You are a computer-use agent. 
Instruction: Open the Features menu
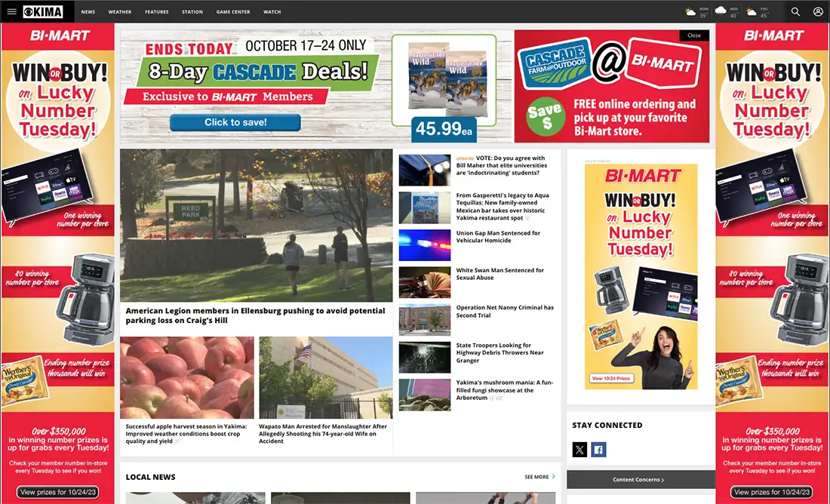tap(157, 11)
